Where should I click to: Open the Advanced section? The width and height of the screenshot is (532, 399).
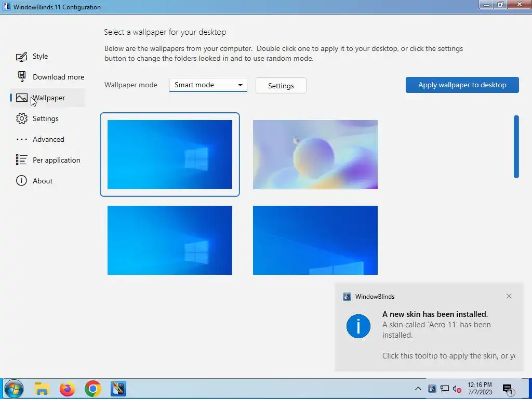47,139
